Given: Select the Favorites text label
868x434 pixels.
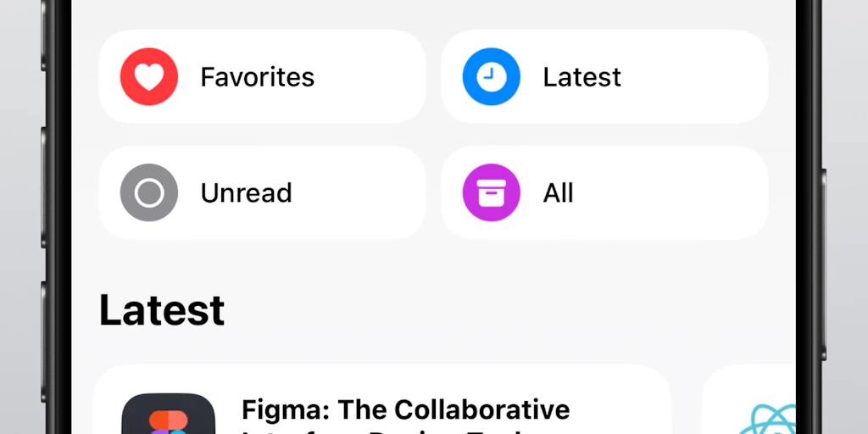Looking at the screenshot, I should coord(257,77).
